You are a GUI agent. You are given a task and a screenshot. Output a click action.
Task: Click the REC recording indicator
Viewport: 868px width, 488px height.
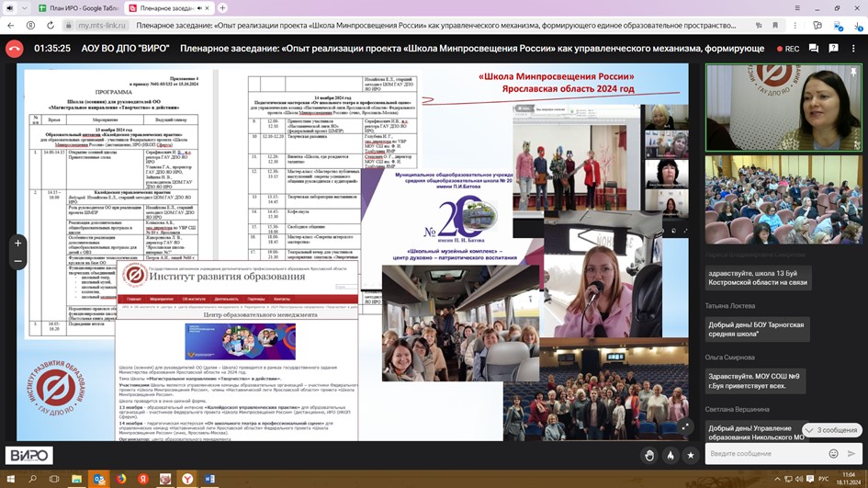click(788, 49)
